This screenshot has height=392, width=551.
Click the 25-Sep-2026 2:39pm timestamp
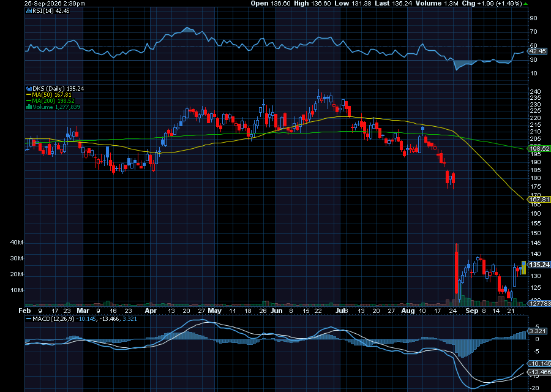click(x=54, y=4)
